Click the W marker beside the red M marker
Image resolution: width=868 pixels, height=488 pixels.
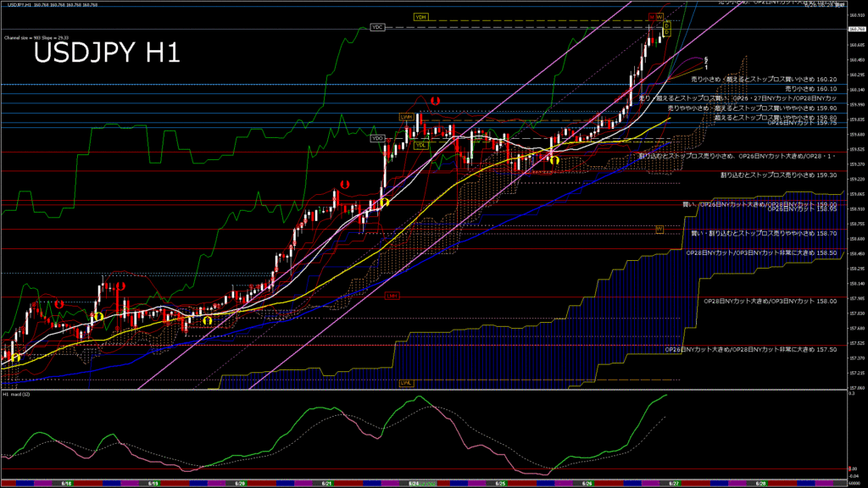659,18
